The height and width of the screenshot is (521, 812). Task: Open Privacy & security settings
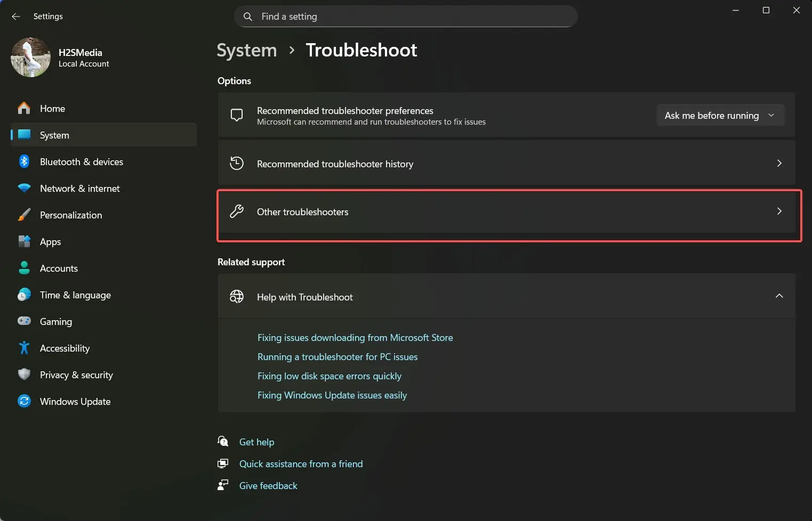point(104,375)
